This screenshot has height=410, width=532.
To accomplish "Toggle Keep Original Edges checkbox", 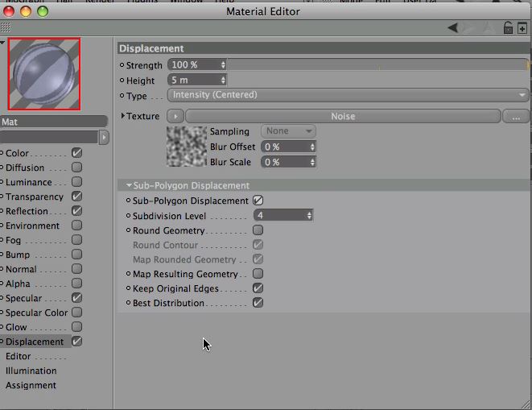I will tap(258, 288).
